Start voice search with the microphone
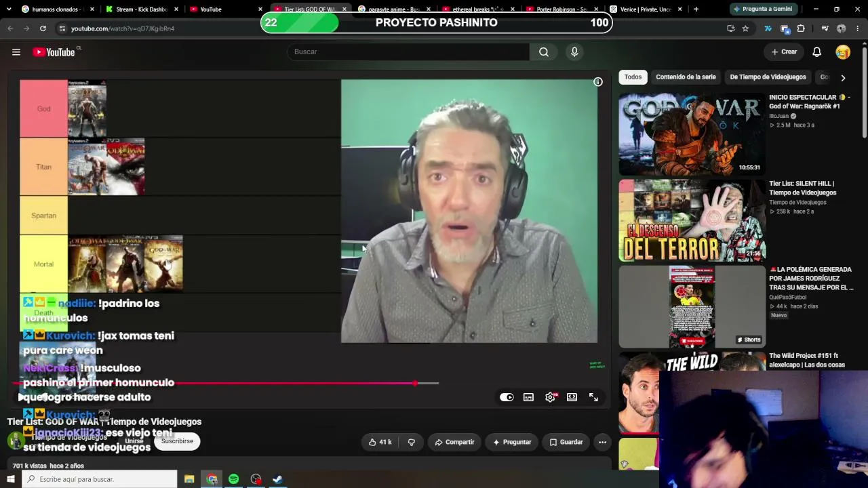 574,52
